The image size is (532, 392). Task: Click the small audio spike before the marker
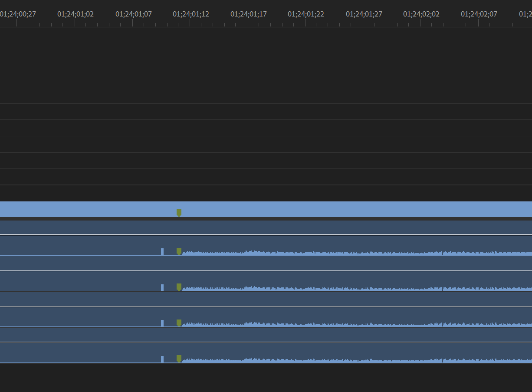click(x=162, y=251)
